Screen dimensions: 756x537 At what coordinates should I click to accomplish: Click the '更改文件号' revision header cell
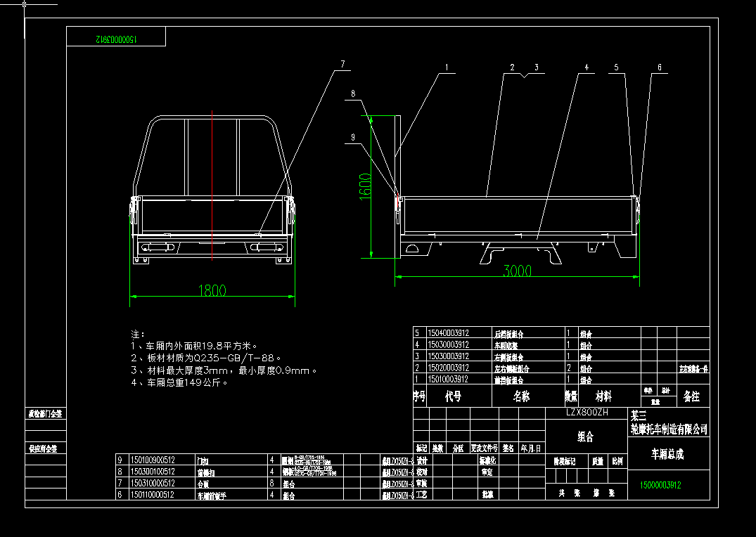pos(484,448)
